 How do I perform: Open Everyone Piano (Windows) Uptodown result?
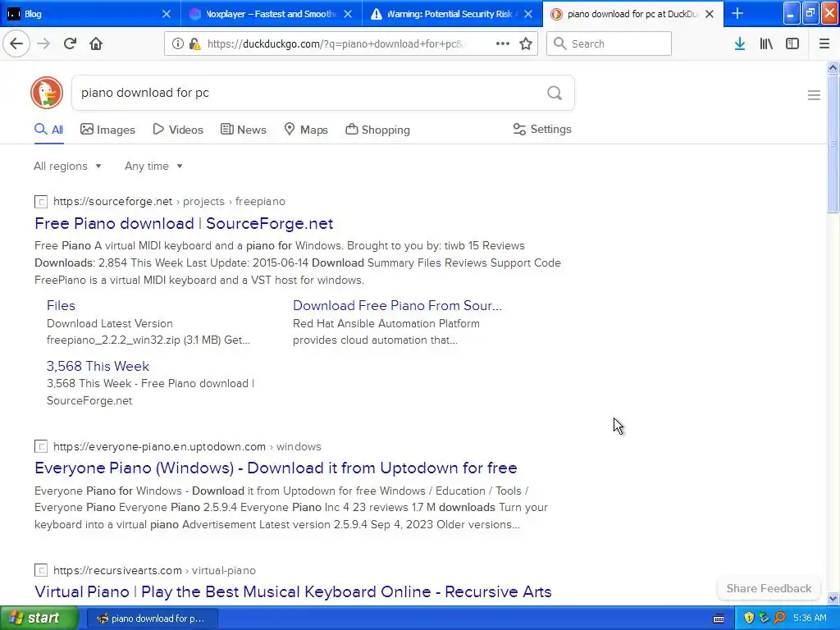[276, 468]
